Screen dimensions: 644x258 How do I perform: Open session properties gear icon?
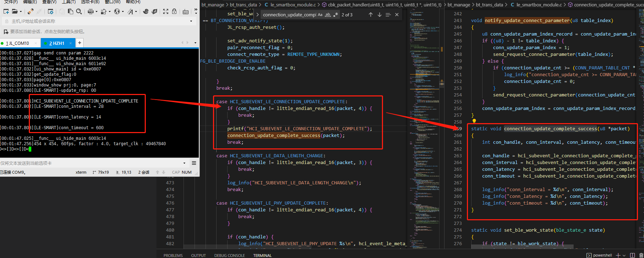(x=50, y=11)
